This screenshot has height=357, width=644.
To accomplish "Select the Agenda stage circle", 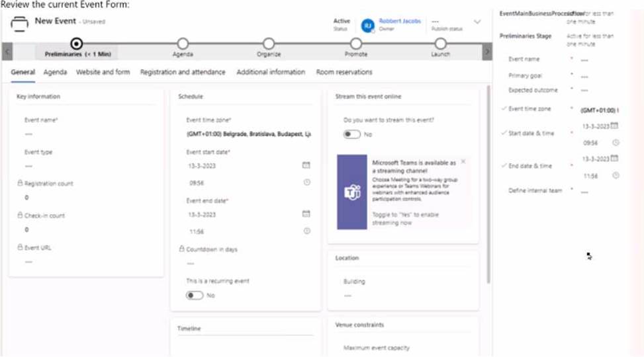I will tap(183, 43).
